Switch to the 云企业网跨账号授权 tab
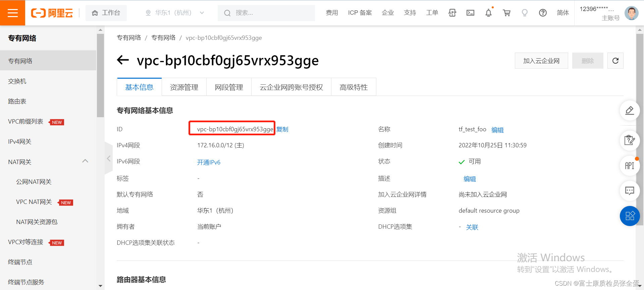This screenshot has height=290, width=644. pyautogui.click(x=291, y=87)
